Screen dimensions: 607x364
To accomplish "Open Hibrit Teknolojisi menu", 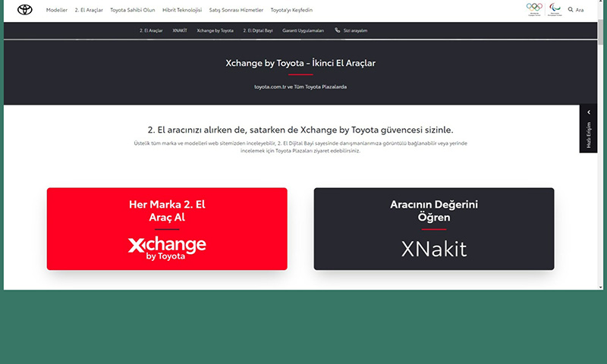I will [182, 10].
